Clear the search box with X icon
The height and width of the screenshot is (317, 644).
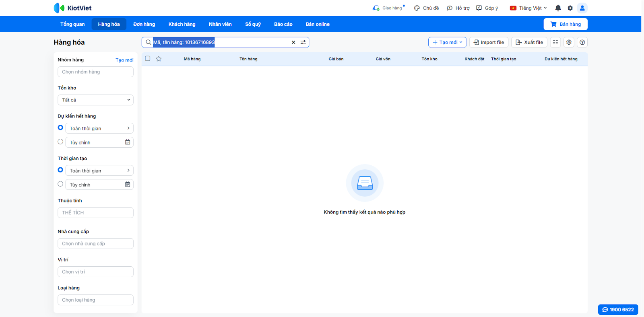pyautogui.click(x=293, y=42)
